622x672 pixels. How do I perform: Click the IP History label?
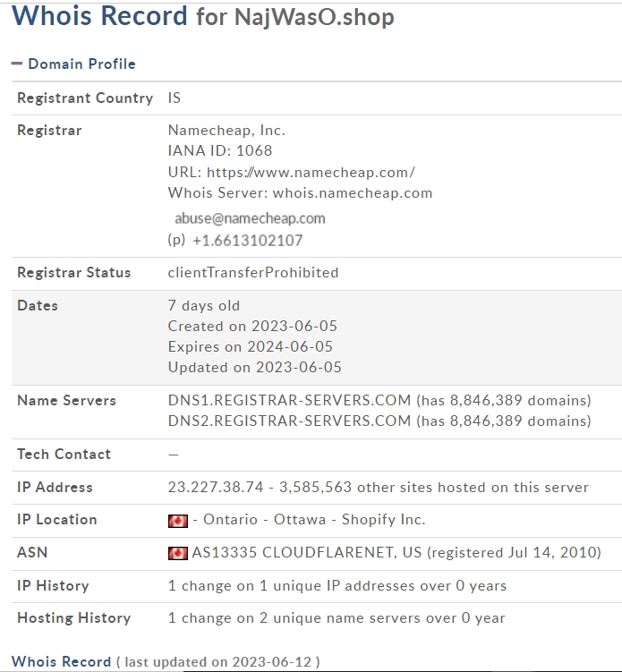click(53, 586)
